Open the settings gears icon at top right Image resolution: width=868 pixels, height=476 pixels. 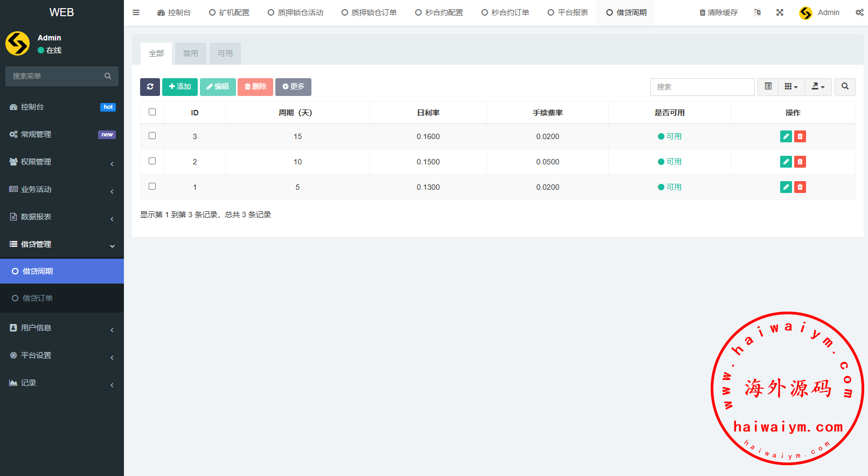(x=859, y=12)
